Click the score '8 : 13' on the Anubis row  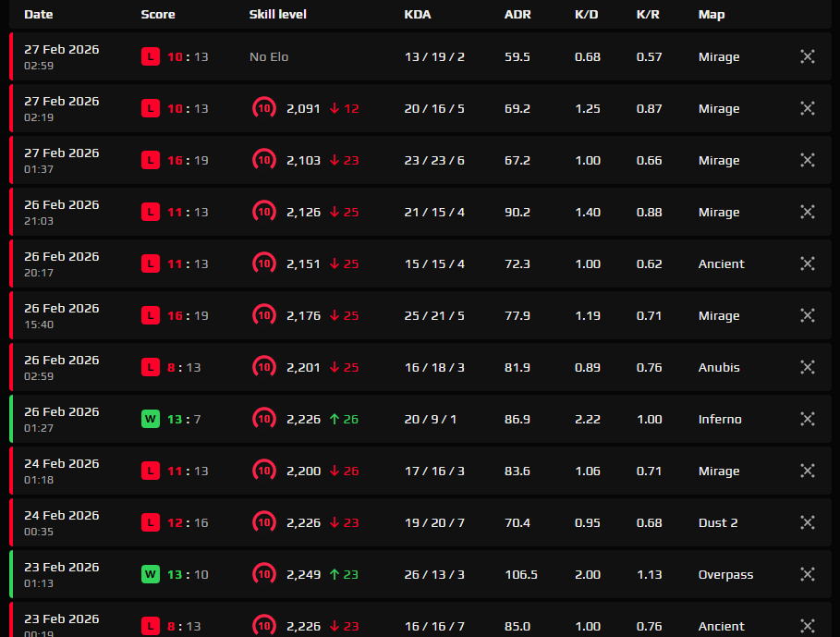click(x=184, y=368)
